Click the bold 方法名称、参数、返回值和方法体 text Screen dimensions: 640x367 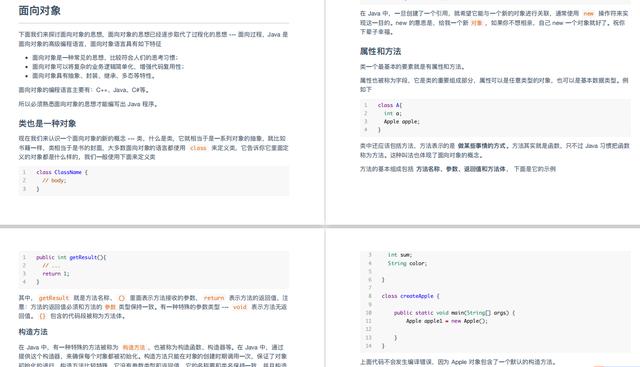(x=461, y=169)
